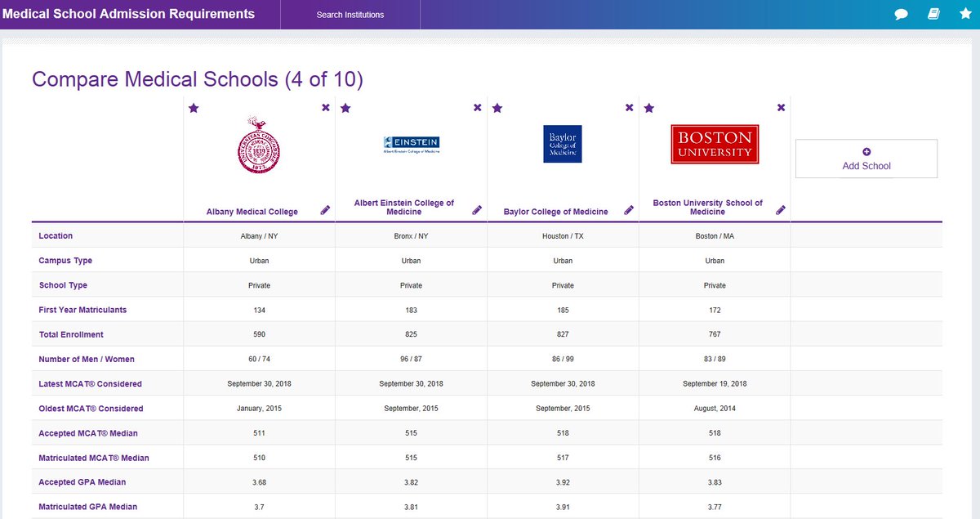Click the 'Albany / NY' location cell
The image size is (980, 519).
pyautogui.click(x=259, y=236)
